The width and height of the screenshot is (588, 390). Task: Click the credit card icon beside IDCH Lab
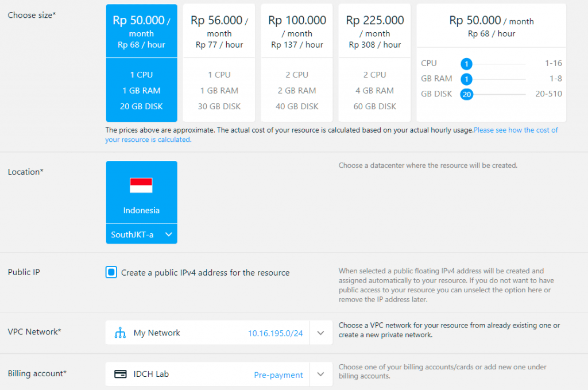121,373
